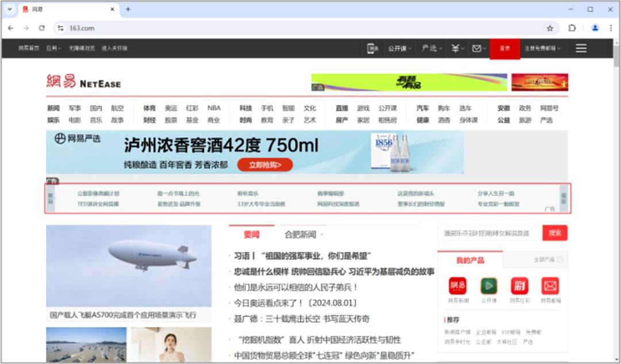Reload the page with the refresh icon
The image size is (621, 364).
pos(41,28)
